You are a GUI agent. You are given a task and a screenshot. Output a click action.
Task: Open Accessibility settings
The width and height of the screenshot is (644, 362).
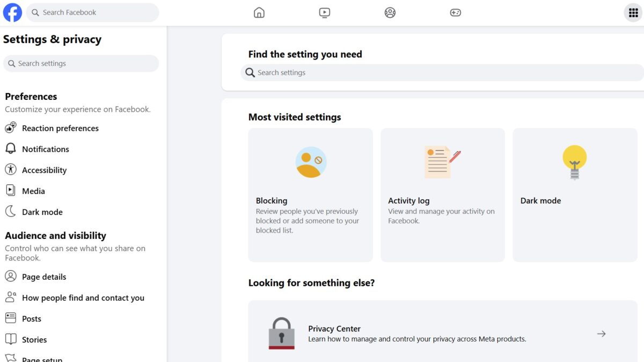click(45, 170)
